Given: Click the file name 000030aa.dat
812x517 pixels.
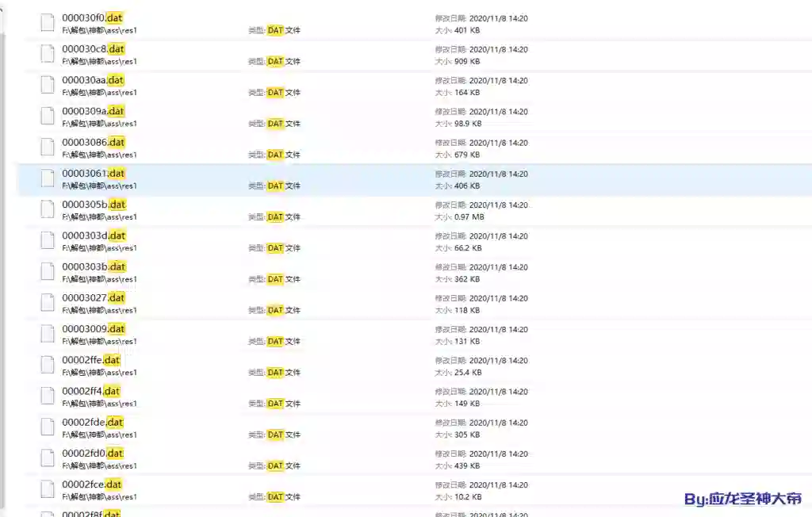Looking at the screenshot, I should 93,80.
